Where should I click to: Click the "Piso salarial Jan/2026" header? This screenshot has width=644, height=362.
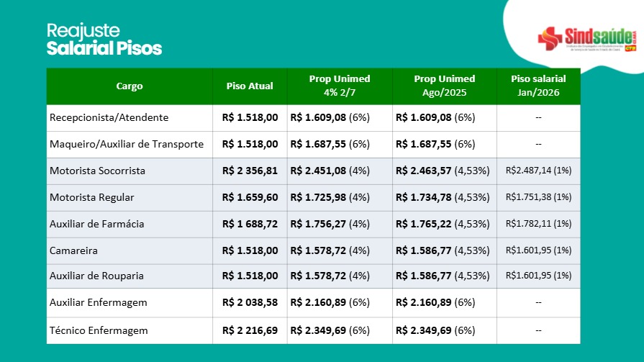[538, 86]
